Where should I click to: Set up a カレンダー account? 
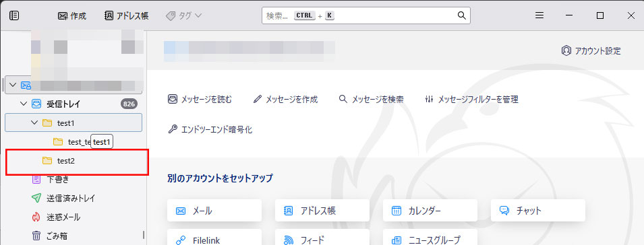(x=430, y=211)
